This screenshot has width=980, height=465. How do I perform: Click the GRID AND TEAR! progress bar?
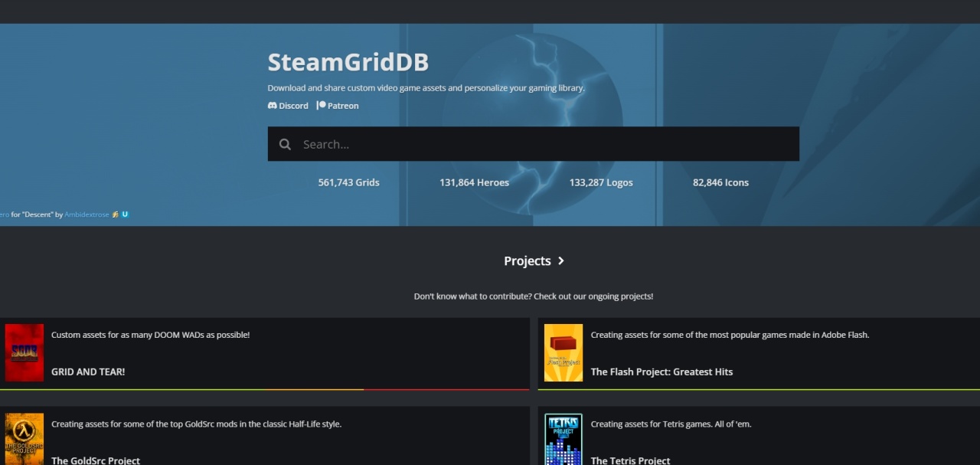pyautogui.click(x=265, y=389)
